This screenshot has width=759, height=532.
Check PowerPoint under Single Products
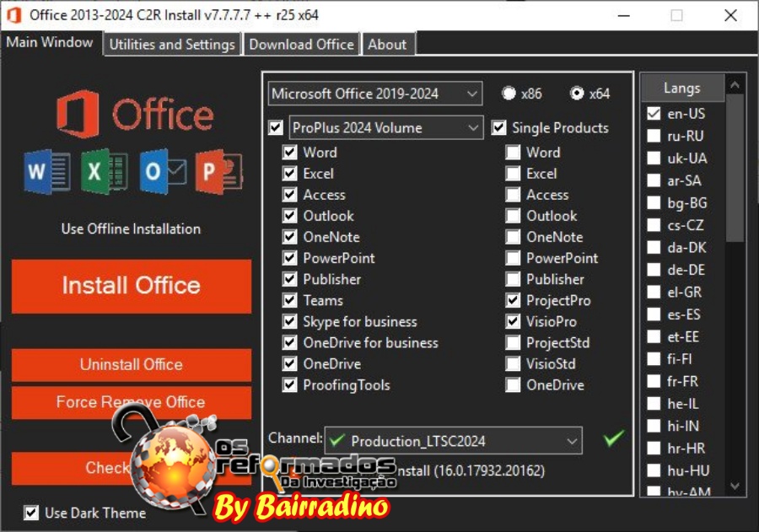[513, 259]
